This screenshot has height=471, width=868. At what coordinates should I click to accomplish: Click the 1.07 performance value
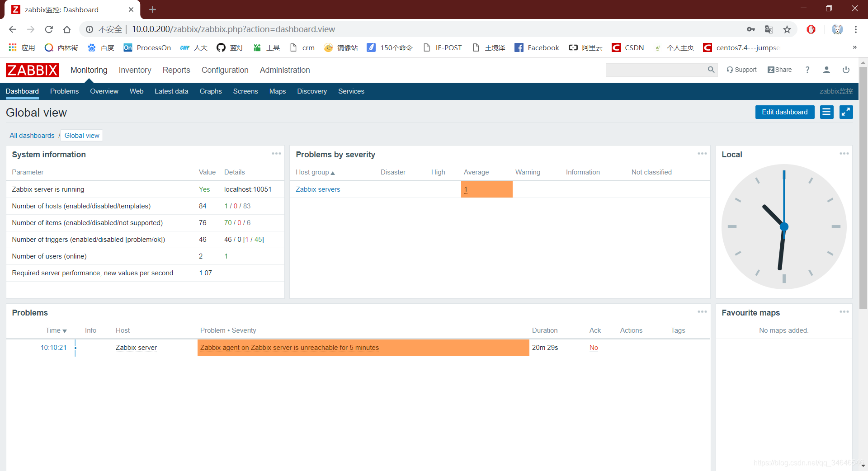[x=205, y=273]
